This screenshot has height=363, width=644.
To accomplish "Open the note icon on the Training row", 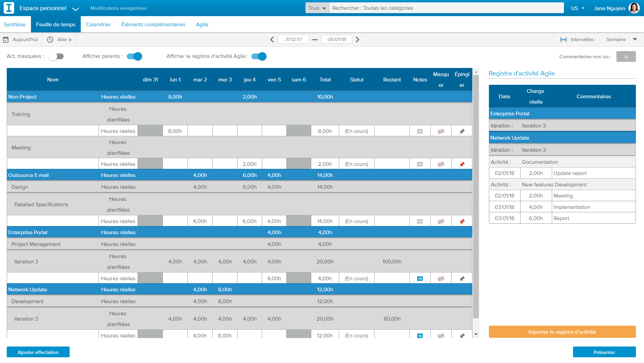I will pos(420,131).
